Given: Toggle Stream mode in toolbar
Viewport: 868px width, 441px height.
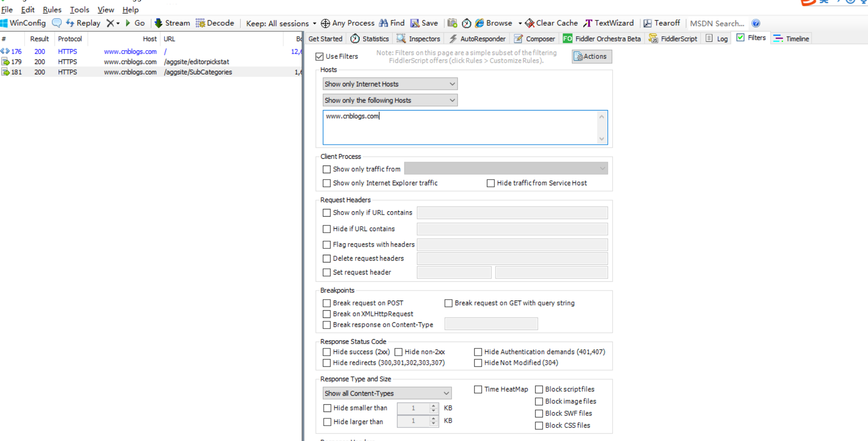Looking at the screenshot, I should pyautogui.click(x=172, y=23).
